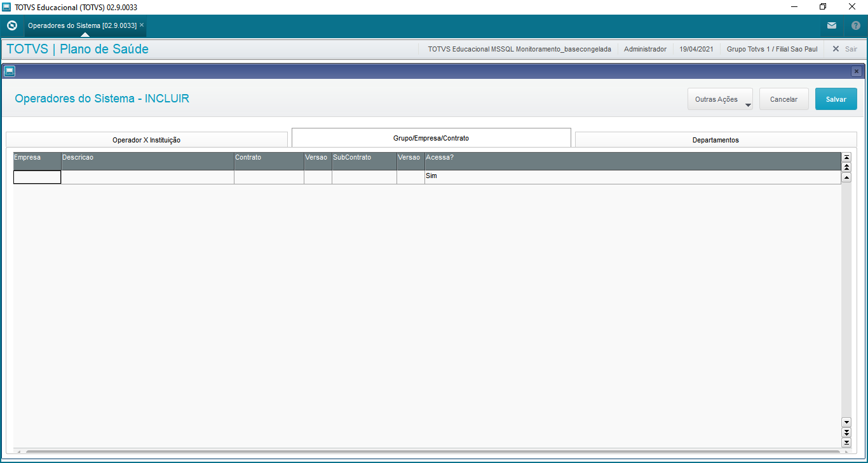The height and width of the screenshot is (463, 868).
Task: Move down one row with single down arrow
Action: pos(846,422)
